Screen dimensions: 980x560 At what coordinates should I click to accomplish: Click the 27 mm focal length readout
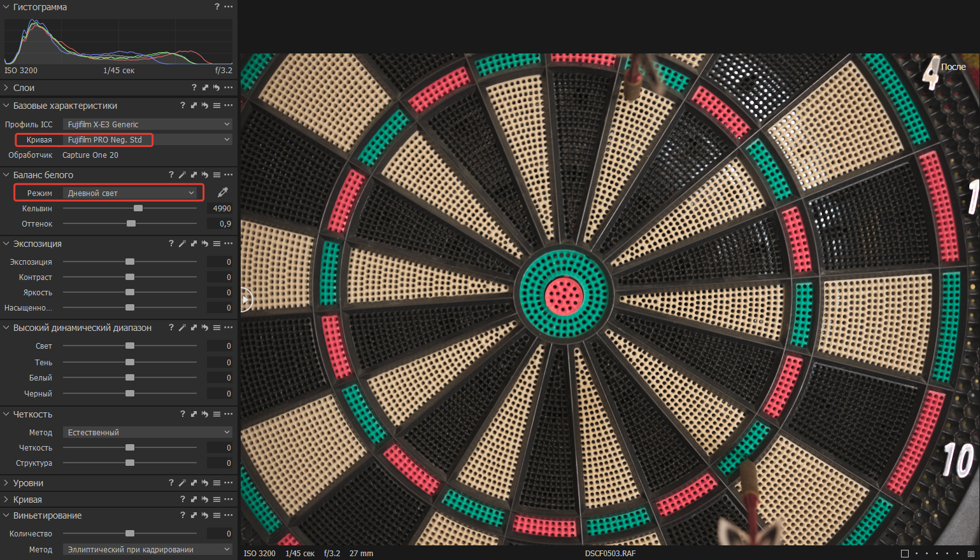pos(361,554)
